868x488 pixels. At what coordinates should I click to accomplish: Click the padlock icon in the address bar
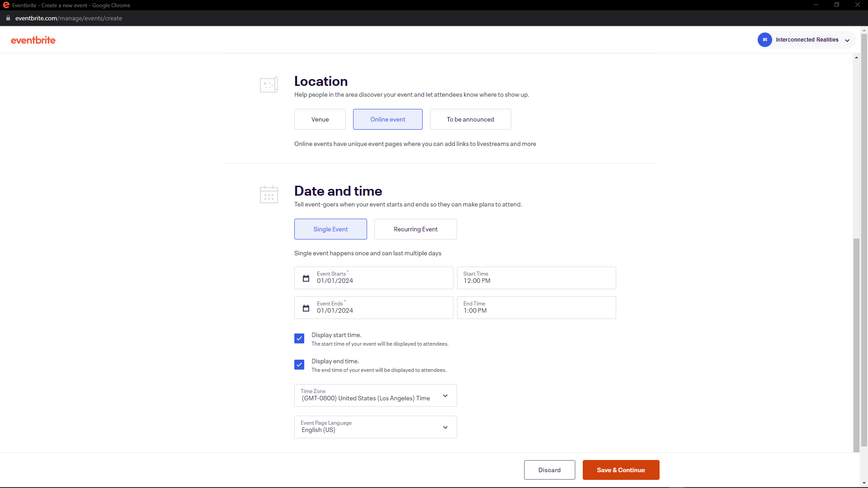(x=8, y=18)
